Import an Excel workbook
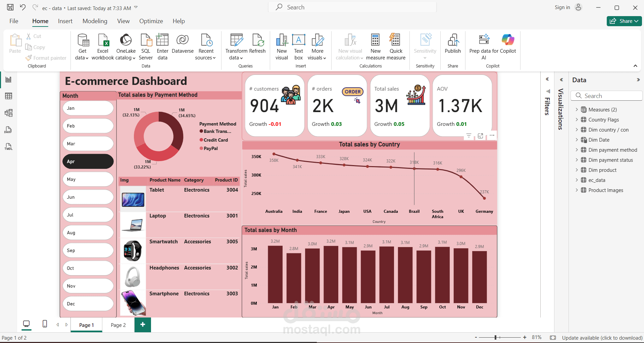Viewport: 644px width, 343px height. point(103,46)
